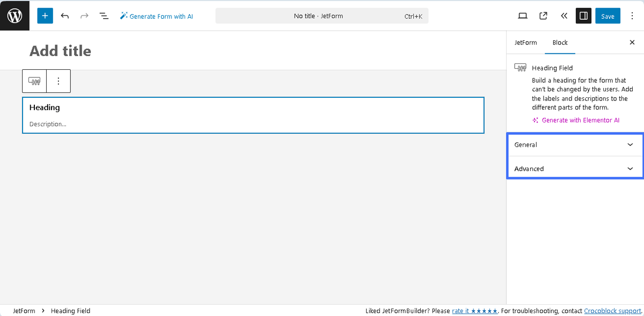
Task: Close the settings sidebar
Action: [x=632, y=42]
